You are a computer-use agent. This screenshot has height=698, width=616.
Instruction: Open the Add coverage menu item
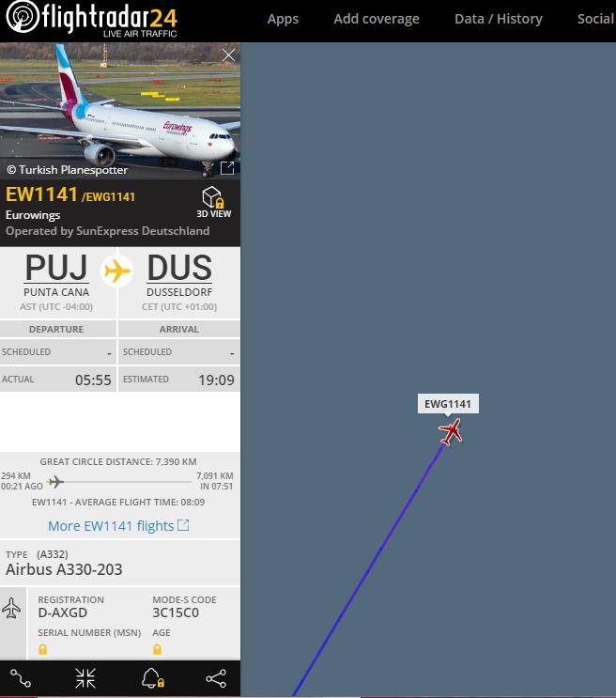[x=377, y=19]
